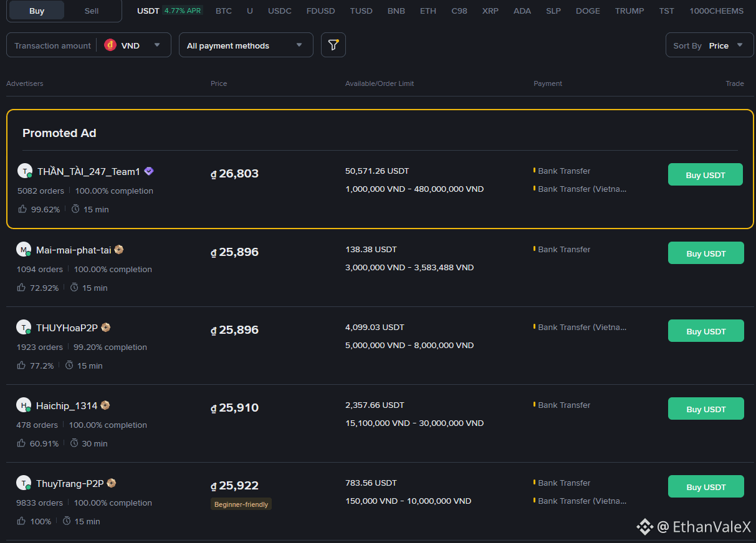Image resolution: width=756 pixels, height=543 pixels.
Task: Open Haichip_1314 advertiser profile
Action: 67,405
